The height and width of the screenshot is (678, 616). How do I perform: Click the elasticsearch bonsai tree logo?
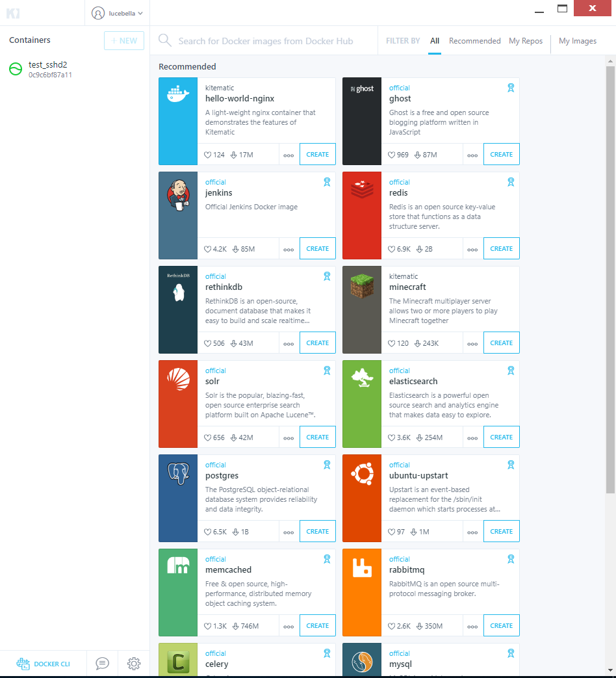tap(362, 378)
